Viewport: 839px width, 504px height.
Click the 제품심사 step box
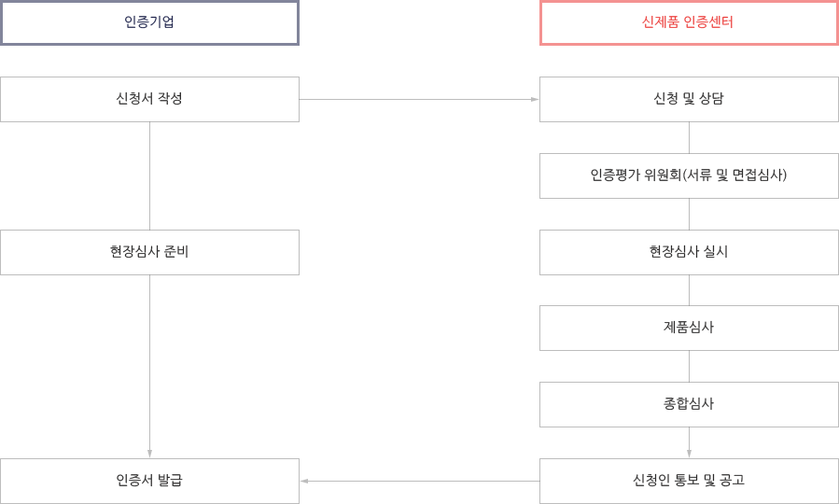[x=689, y=328]
